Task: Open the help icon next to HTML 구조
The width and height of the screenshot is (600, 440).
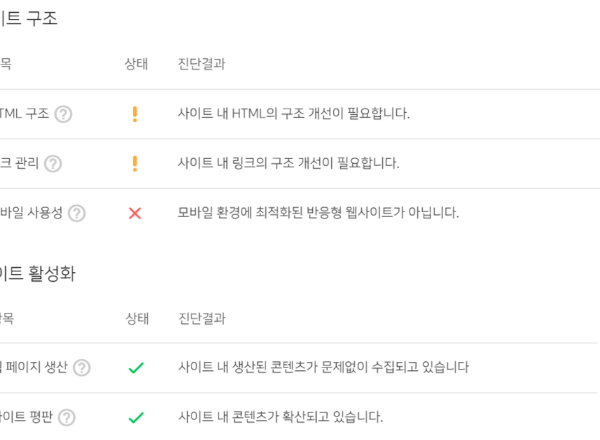Action: pos(63,114)
